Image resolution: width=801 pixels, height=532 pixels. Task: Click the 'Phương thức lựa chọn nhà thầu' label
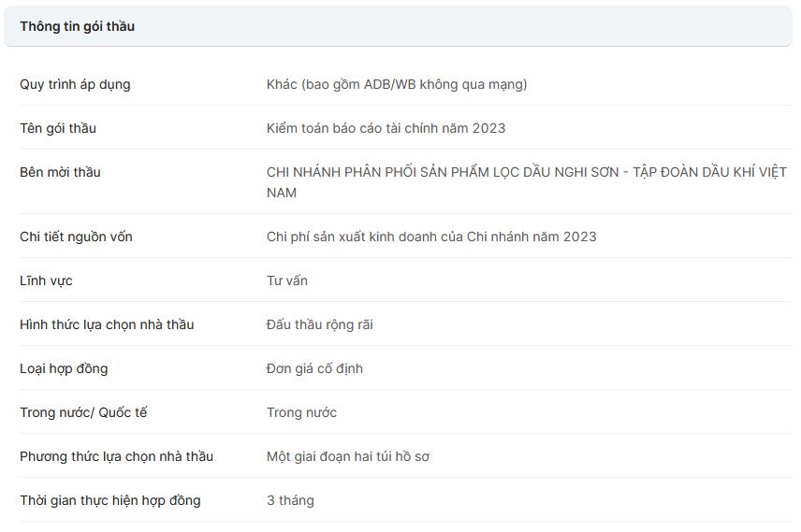pyautogui.click(x=116, y=456)
